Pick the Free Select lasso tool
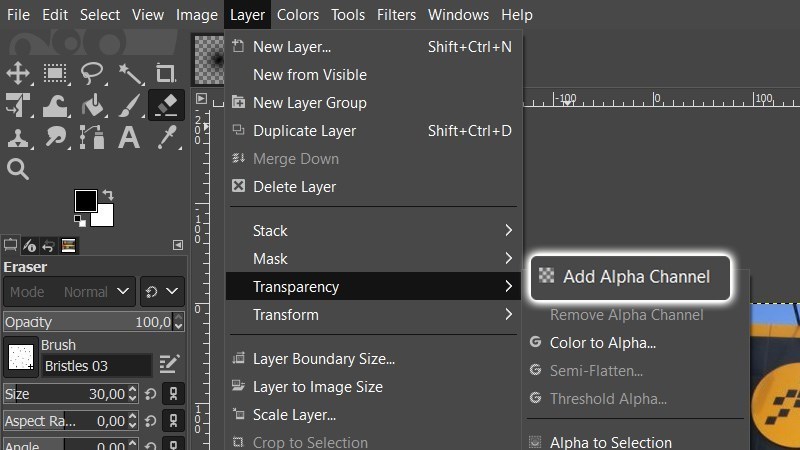The width and height of the screenshot is (800, 450). [x=92, y=73]
